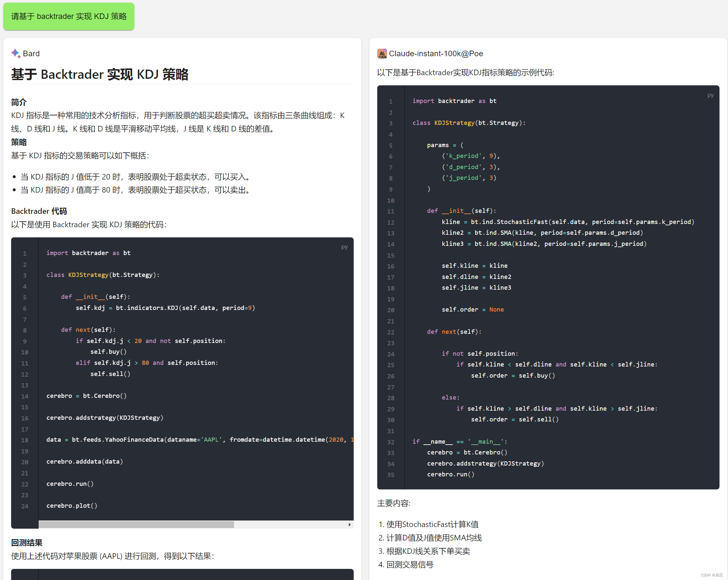Click 'class KDJStrategy(bt.Strategy):' in Claude code
728x580 pixels.
(x=469, y=123)
